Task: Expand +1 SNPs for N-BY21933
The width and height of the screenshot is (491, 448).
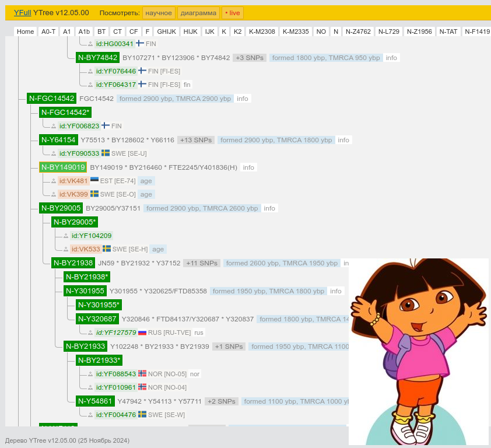Action: coord(229,347)
